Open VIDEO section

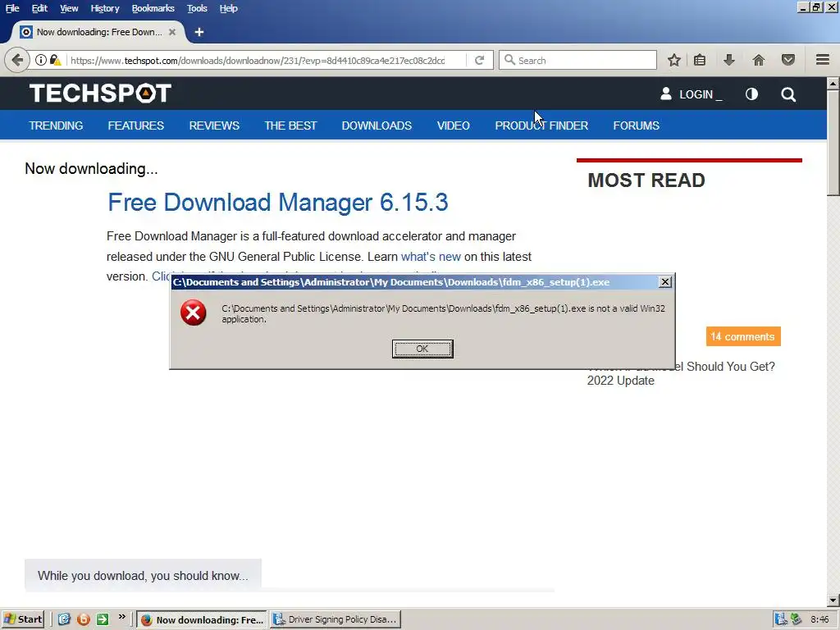point(453,126)
